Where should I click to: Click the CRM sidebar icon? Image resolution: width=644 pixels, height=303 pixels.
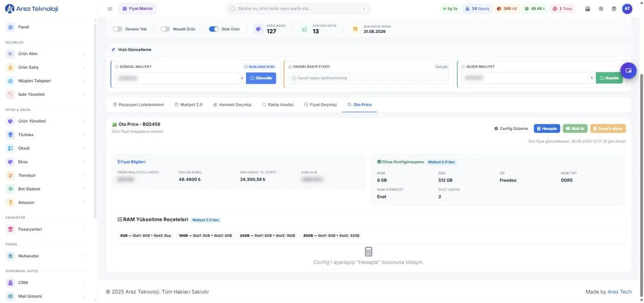(11, 283)
